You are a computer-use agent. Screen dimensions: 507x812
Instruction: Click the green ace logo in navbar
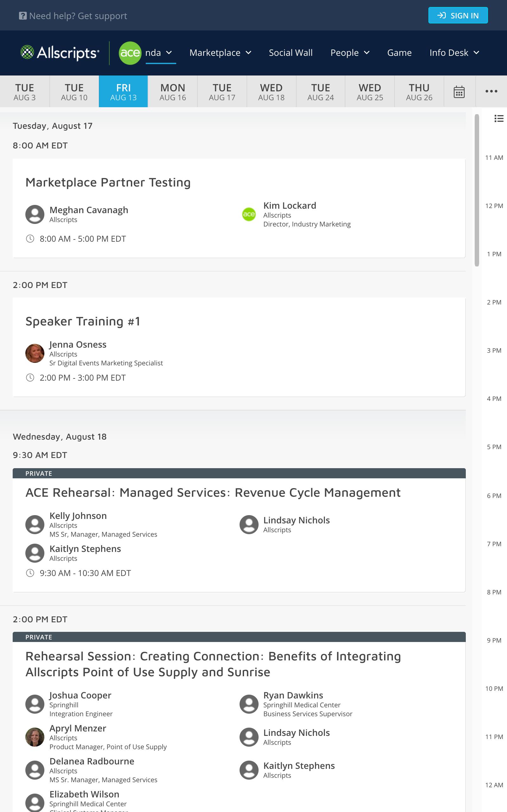point(130,53)
